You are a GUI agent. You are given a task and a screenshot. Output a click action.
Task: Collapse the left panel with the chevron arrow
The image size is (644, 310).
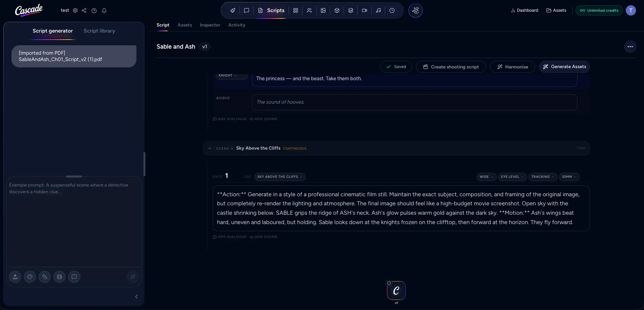pos(136,297)
